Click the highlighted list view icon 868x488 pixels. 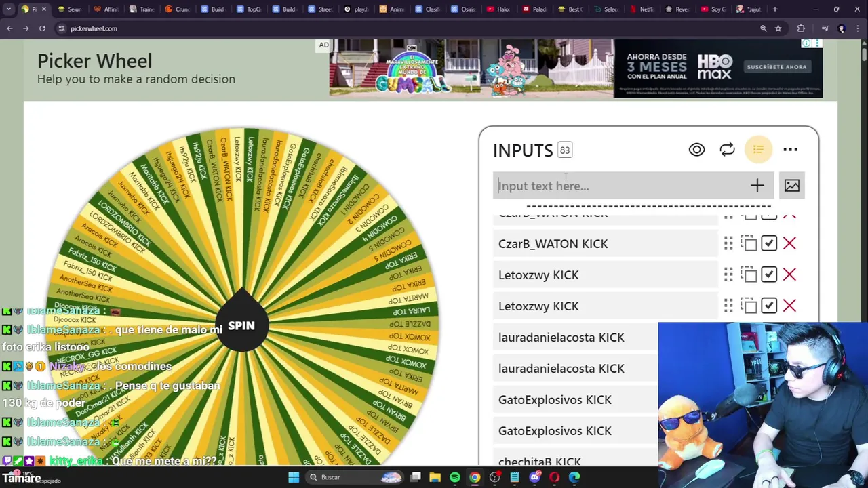pyautogui.click(x=758, y=150)
